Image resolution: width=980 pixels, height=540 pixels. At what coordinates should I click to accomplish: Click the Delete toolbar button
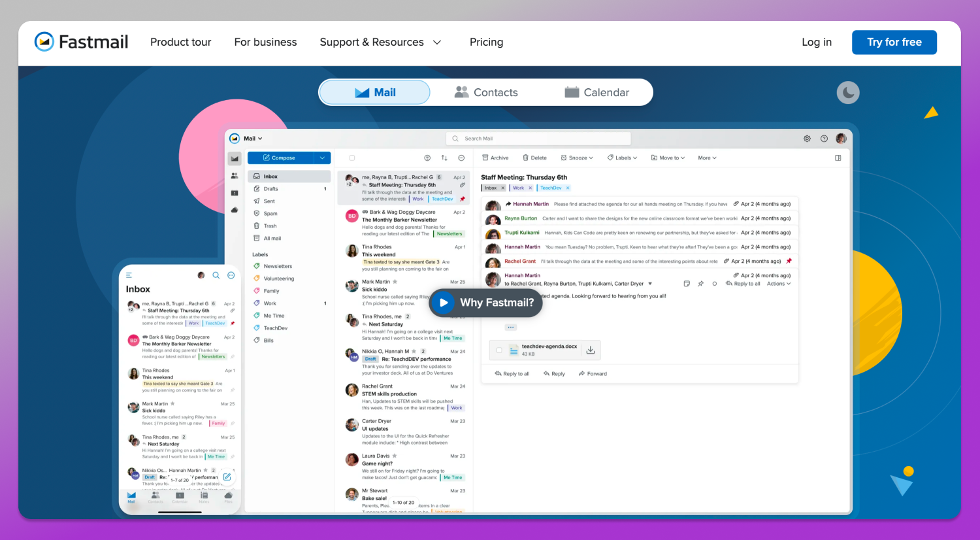click(534, 158)
